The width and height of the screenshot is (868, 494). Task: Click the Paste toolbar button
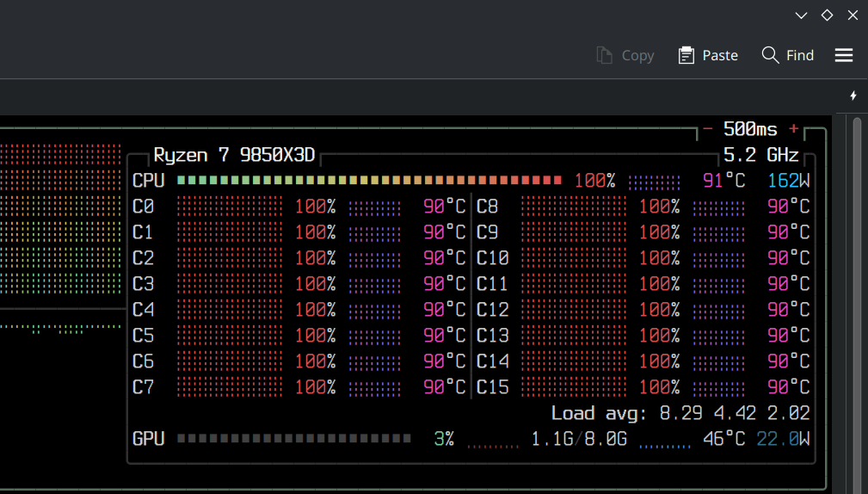pos(708,55)
